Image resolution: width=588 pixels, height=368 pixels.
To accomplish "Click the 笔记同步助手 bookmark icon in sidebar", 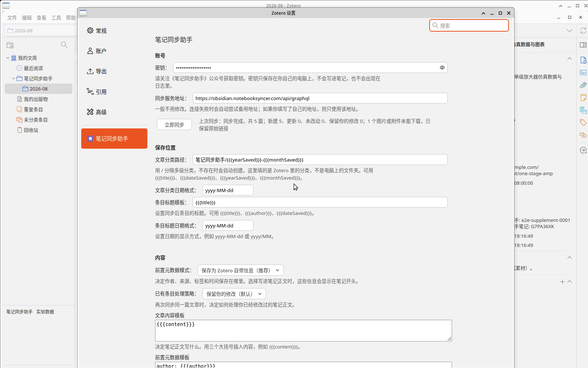I will pyautogui.click(x=90, y=139).
